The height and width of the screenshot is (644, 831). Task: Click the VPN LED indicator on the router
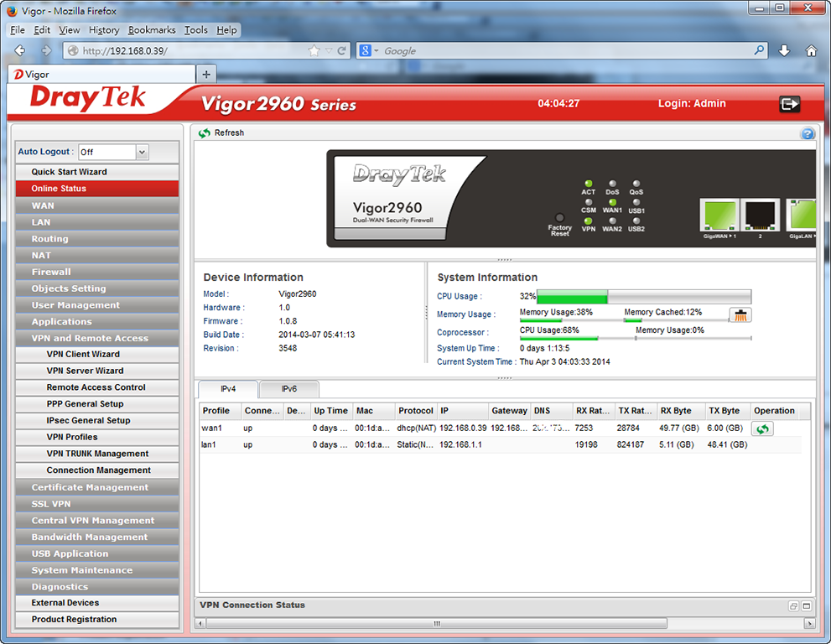tap(589, 221)
